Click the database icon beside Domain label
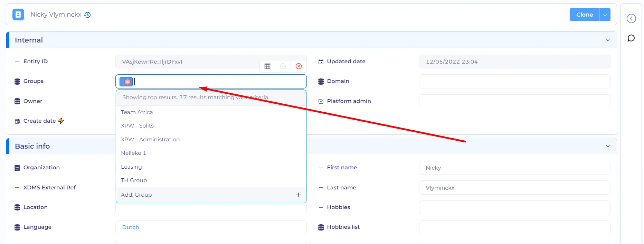Screen dimensions: 644x244 click(321, 82)
